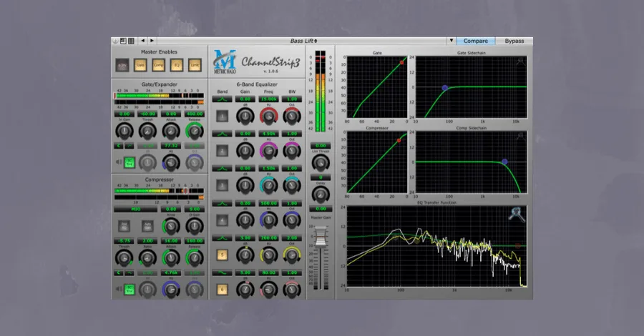Open band 2 filter type selector
The image size is (644, 336).
coord(223,134)
